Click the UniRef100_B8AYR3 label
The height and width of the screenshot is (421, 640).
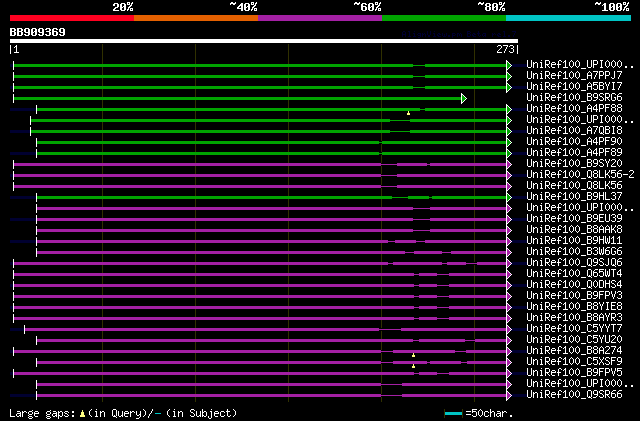(574, 318)
